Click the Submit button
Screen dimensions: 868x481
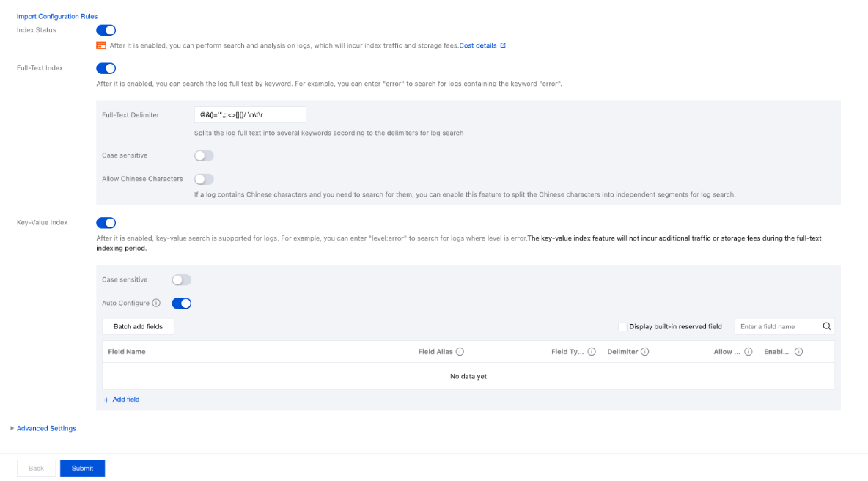click(82, 468)
